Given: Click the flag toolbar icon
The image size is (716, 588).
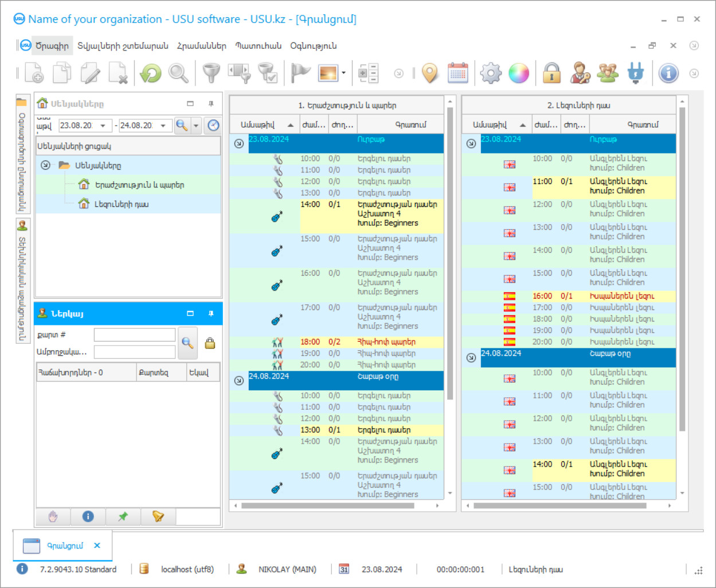Looking at the screenshot, I should [300, 73].
